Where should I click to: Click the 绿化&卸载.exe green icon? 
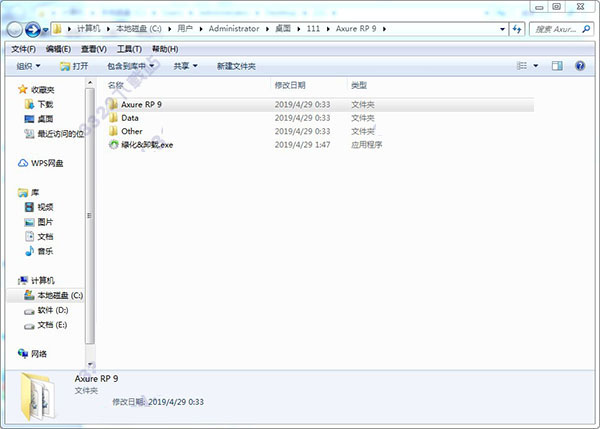pyautogui.click(x=114, y=145)
